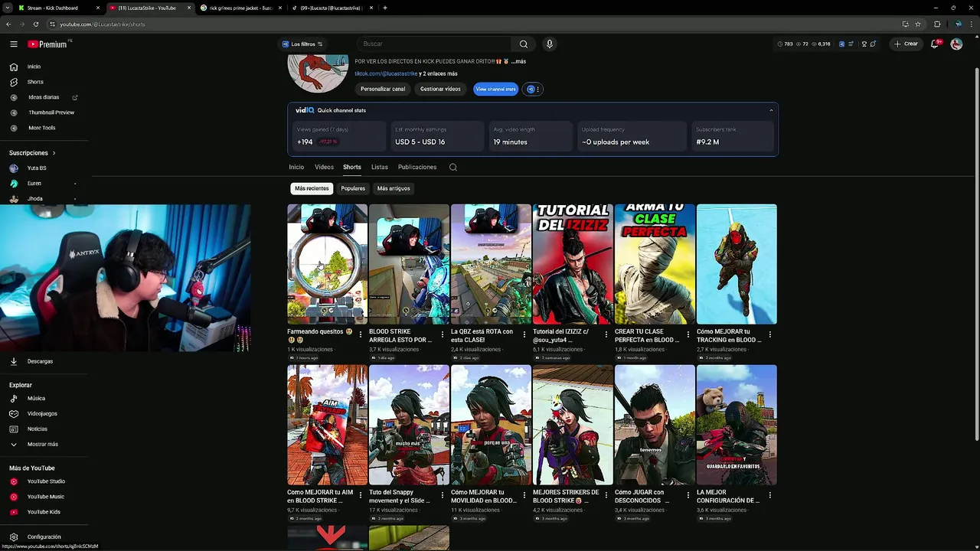Open the vidIQ options pill beside channel stats
Viewport: 980px width, 551px height.
point(533,89)
